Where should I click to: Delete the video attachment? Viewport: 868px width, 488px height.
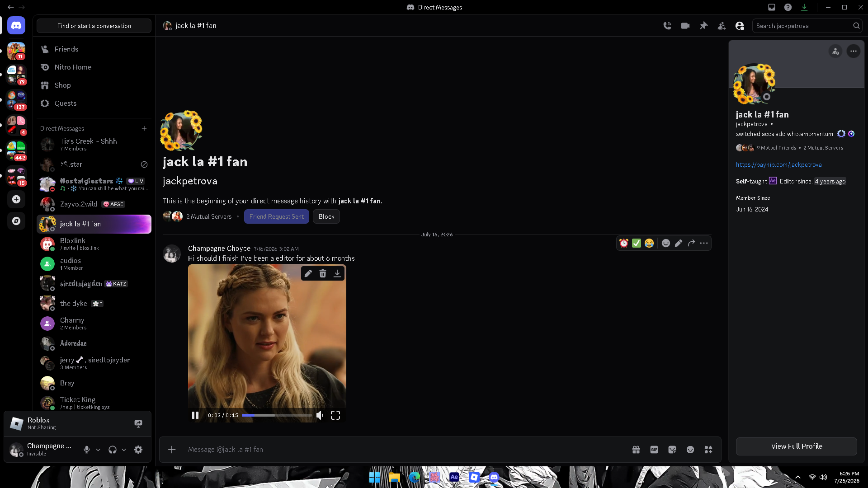[x=323, y=273]
